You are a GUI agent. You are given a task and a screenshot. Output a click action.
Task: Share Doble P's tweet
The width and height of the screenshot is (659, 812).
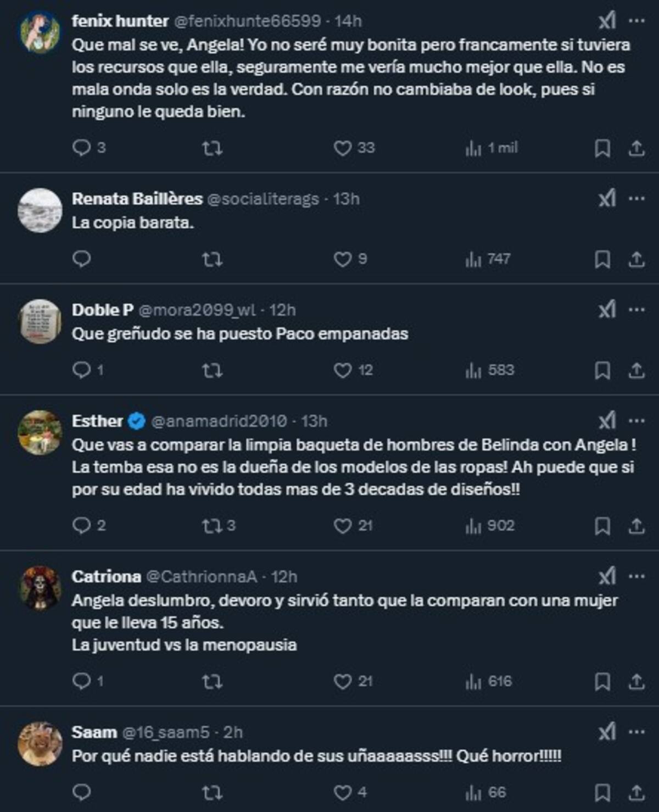pyautogui.click(x=636, y=370)
